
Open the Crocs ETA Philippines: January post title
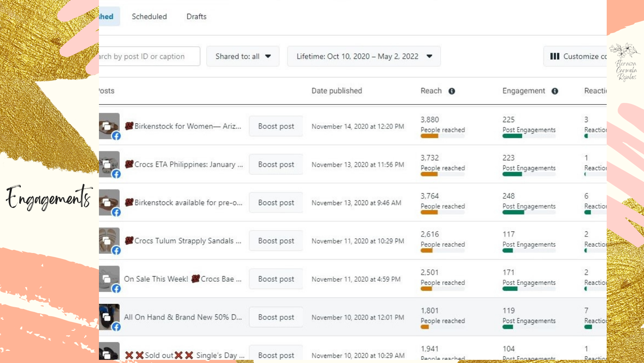(x=184, y=164)
